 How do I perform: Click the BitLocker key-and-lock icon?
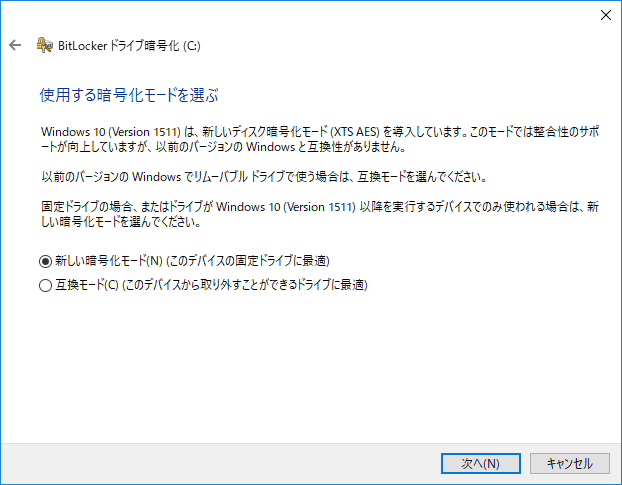[x=43, y=45]
